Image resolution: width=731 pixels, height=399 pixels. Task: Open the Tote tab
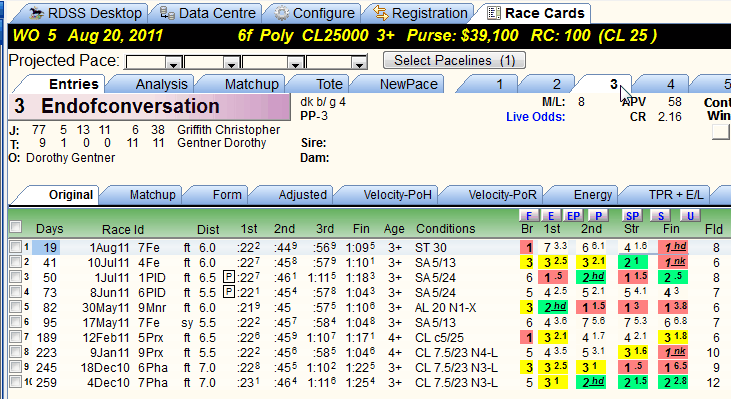pos(318,84)
